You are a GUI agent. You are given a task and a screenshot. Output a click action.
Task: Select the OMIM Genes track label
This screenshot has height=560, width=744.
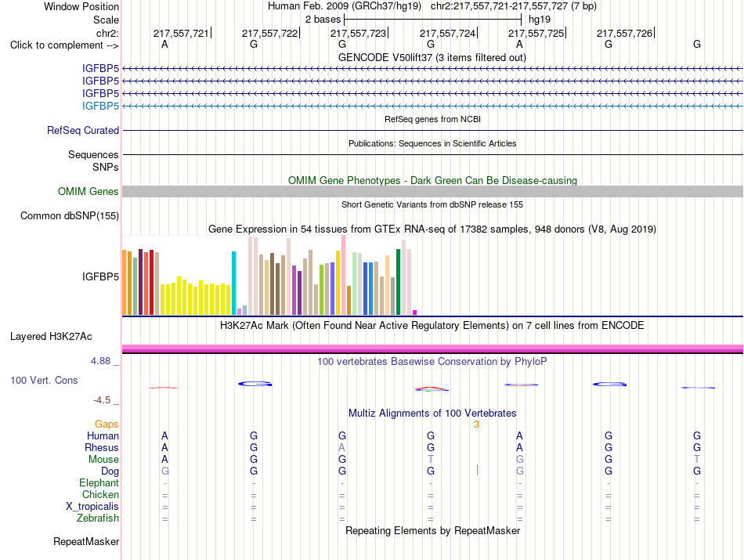(x=88, y=191)
